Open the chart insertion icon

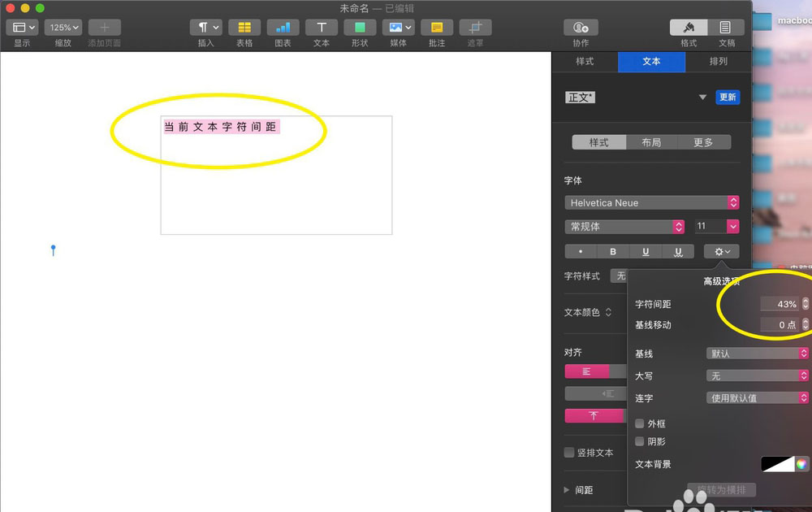[283, 28]
